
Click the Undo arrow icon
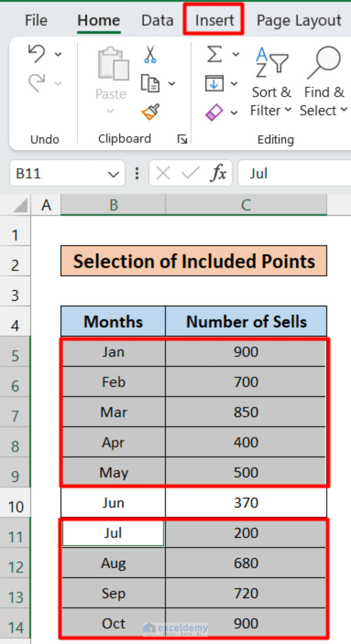coord(37,54)
